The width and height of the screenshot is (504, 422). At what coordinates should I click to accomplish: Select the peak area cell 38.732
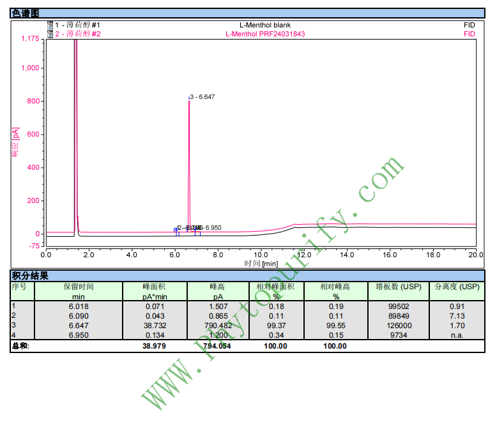(x=153, y=325)
